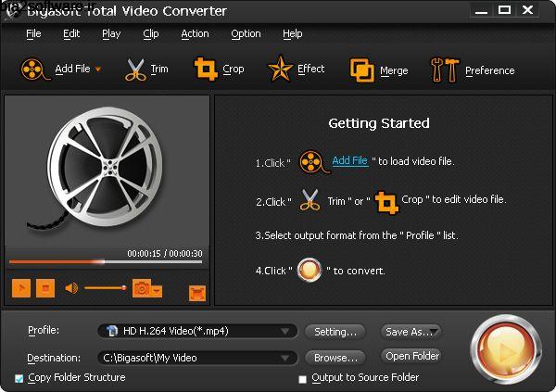Start conversion with the big orange button
The height and width of the screenshot is (392, 556).
506,350
